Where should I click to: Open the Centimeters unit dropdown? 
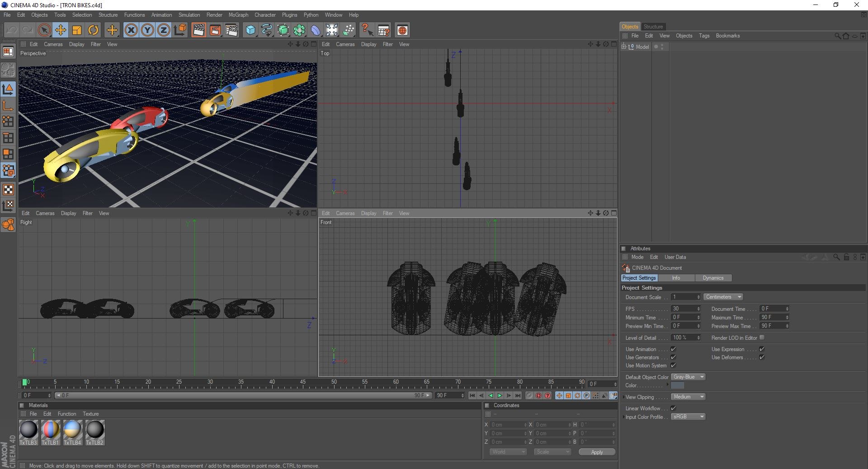(723, 297)
